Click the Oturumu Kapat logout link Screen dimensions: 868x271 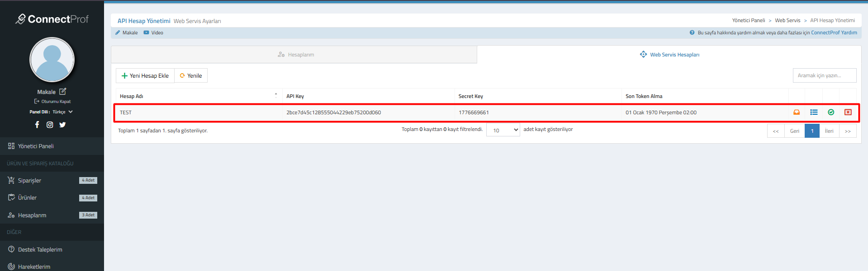pos(52,102)
